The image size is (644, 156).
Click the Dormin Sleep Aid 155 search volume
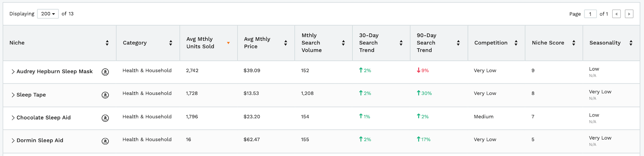coord(305,139)
